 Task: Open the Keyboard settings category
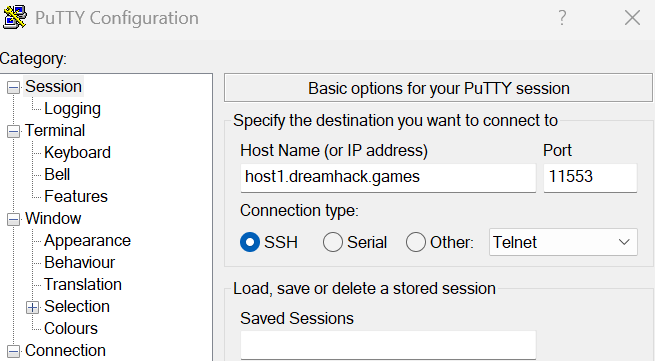77,153
